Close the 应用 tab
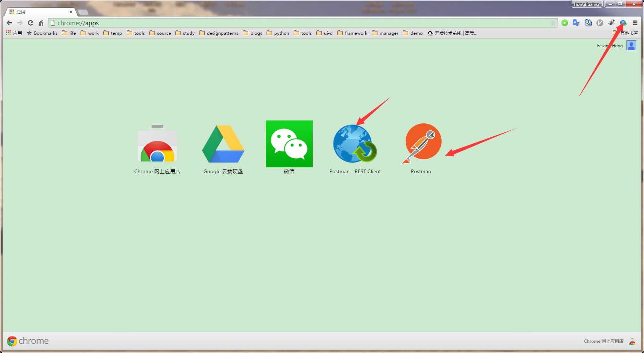644x353 pixels. click(x=71, y=12)
